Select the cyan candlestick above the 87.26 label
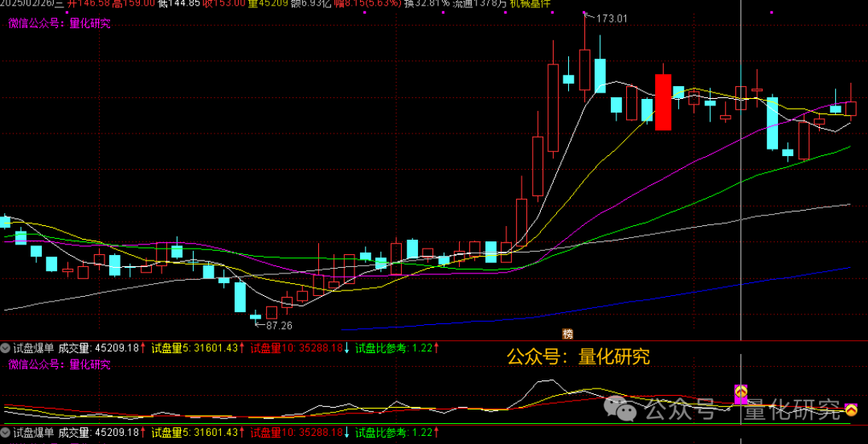The width and height of the screenshot is (868, 444). point(256,317)
